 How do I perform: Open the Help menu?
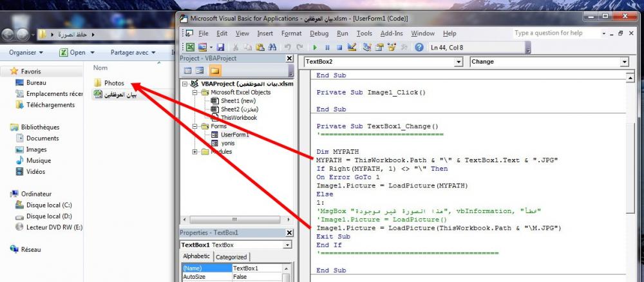450,33
